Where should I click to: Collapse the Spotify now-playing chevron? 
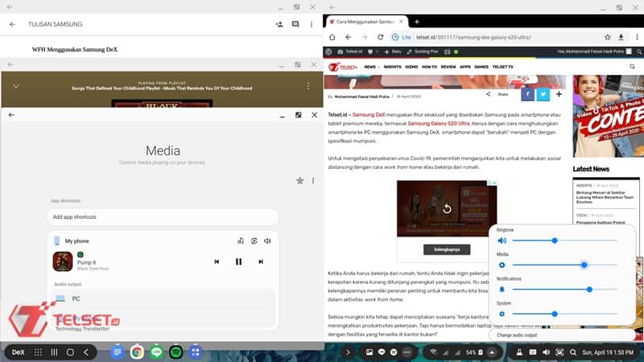pos(15,85)
